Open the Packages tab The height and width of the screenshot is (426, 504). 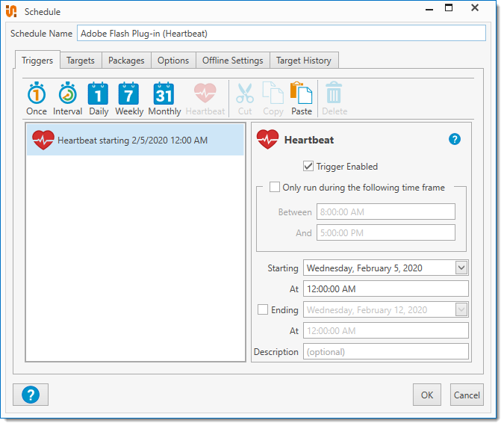[x=126, y=61]
